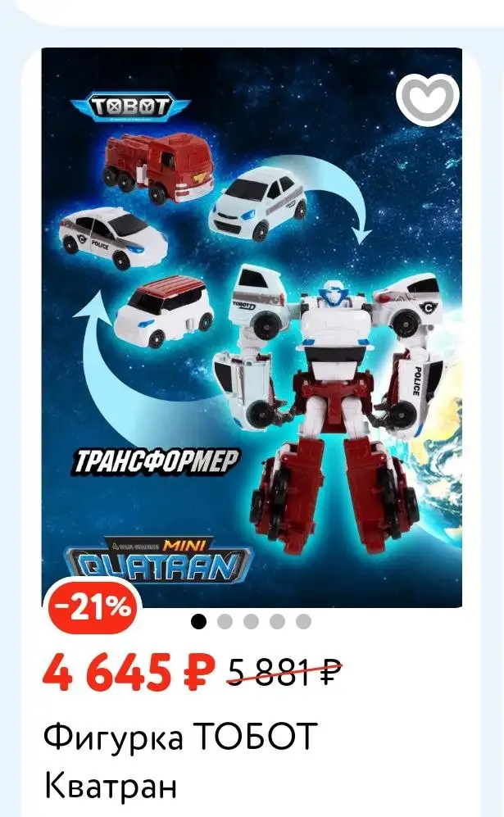
Task: Show the fourth product photo via its dot
Action: (277, 621)
